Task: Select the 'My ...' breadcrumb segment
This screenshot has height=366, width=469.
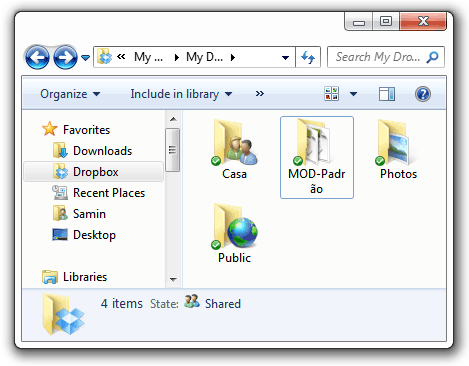Action: 148,57
